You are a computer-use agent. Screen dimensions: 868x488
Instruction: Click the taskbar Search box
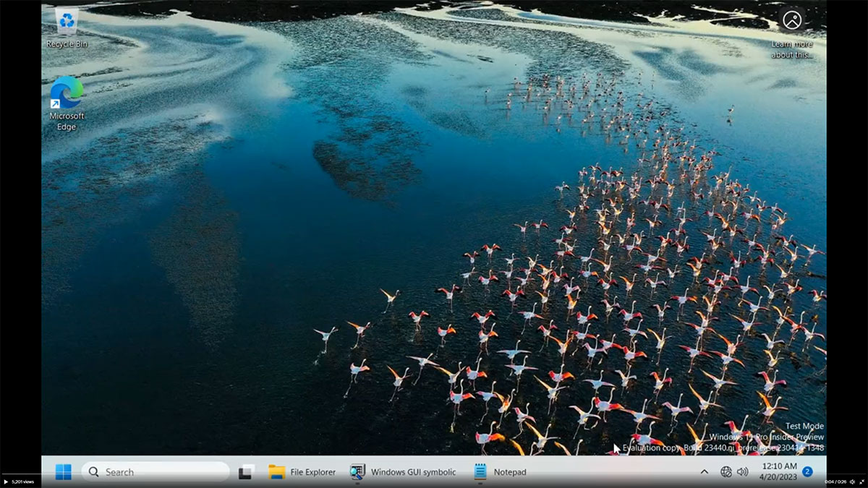point(156,472)
